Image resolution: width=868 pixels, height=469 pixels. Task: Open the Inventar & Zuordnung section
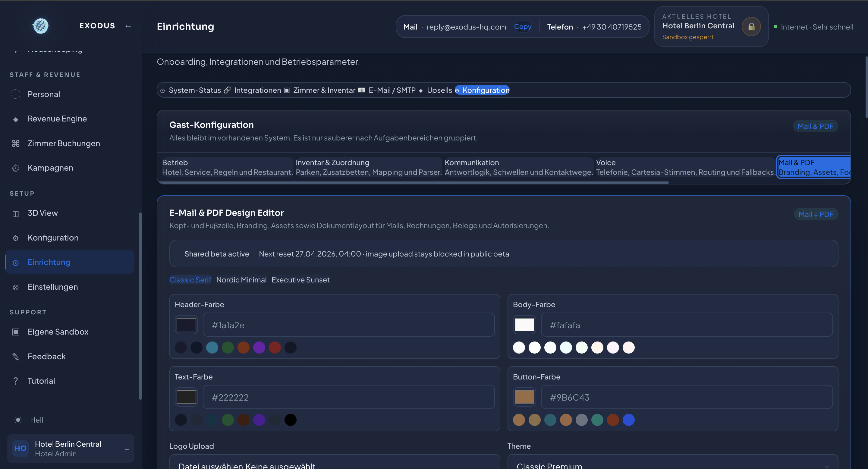click(368, 168)
